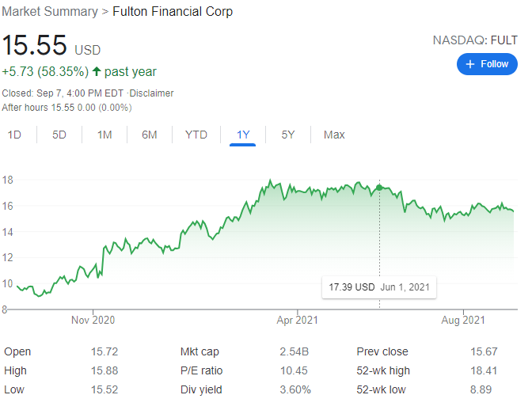The image size is (532, 410).
Task: Click the Apr 2021 x-axis label
Action: pyautogui.click(x=296, y=321)
